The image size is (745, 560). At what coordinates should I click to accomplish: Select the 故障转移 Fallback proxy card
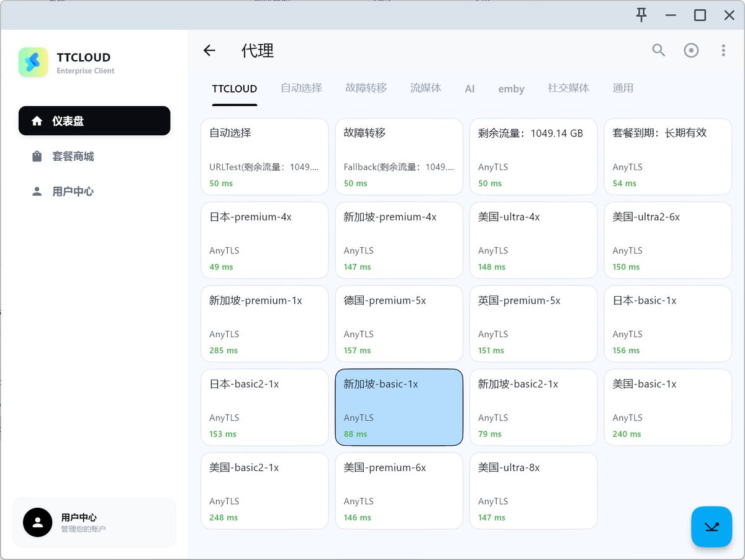pos(399,156)
